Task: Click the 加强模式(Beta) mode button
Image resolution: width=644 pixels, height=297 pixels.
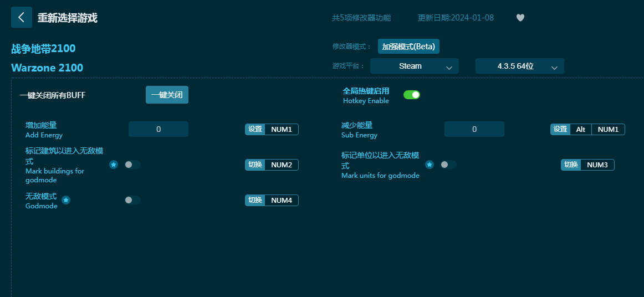Action: click(408, 47)
